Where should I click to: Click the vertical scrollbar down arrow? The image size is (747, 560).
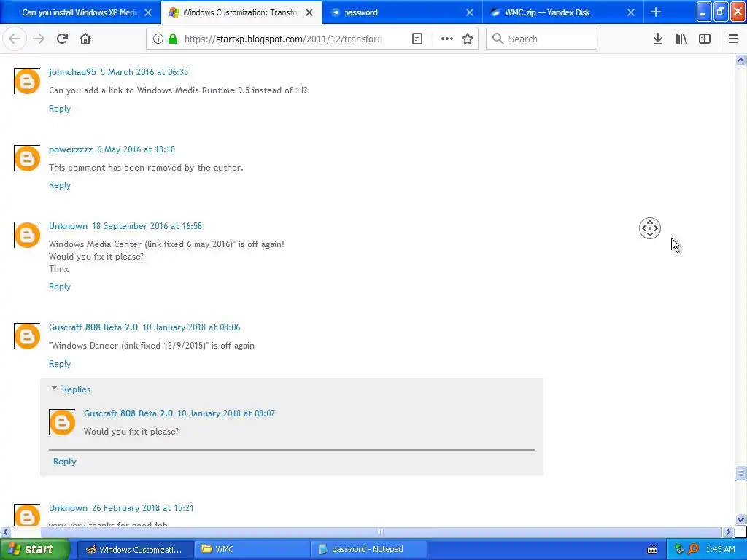[x=740, y=519]
